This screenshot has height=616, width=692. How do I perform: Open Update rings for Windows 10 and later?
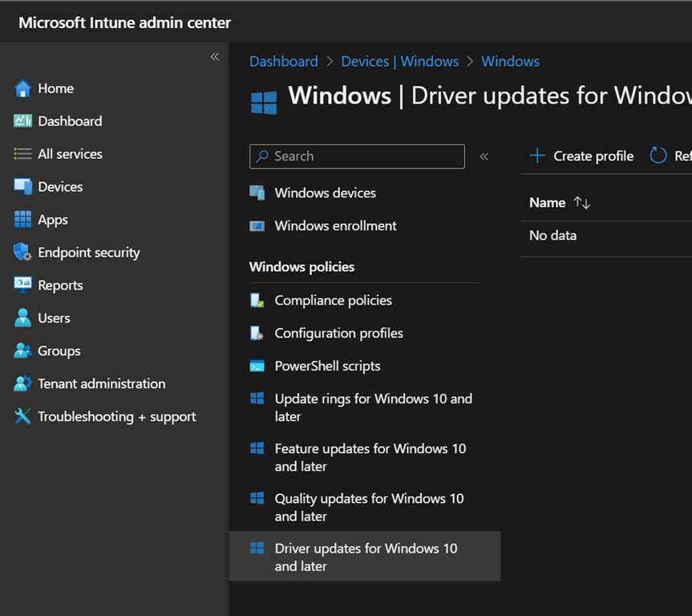tap(373, 407)
